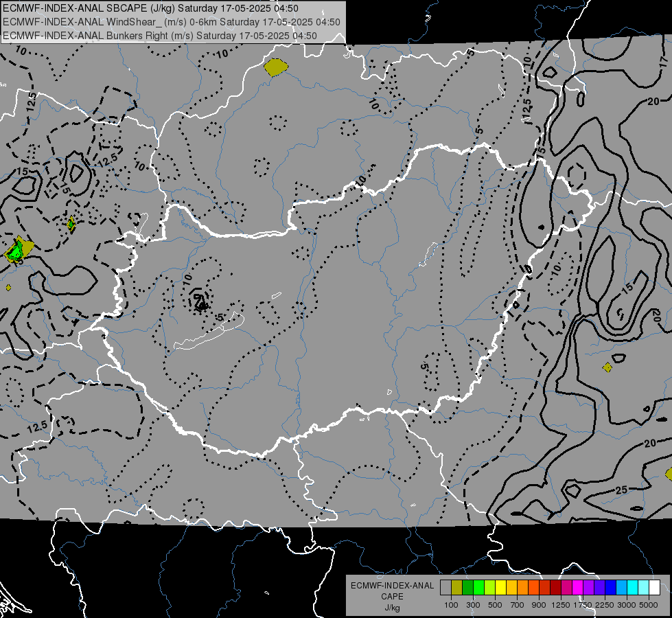Select the dark red legend swatch
The height and width of the screenshot is (618, 672).
555,587
